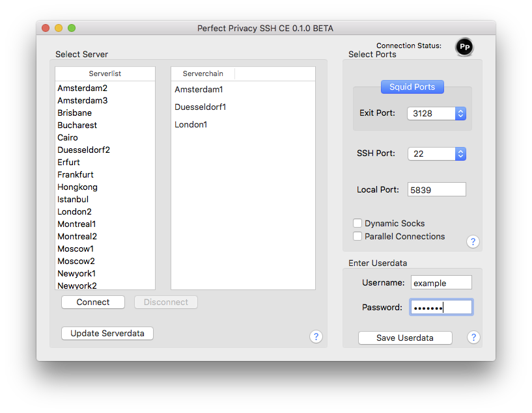Select Amsterdam3 in the Serverlist
This screenshot has width=532, height=413.
[105, 100]
